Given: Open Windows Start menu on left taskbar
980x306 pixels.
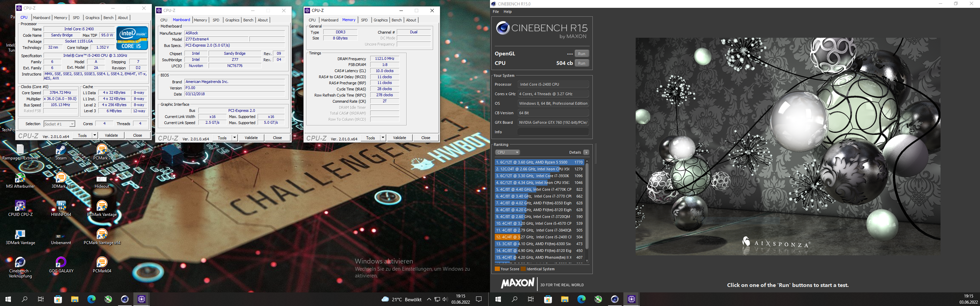Looking at the screenshot, I should pyautogui.click(x=8, y=299).
